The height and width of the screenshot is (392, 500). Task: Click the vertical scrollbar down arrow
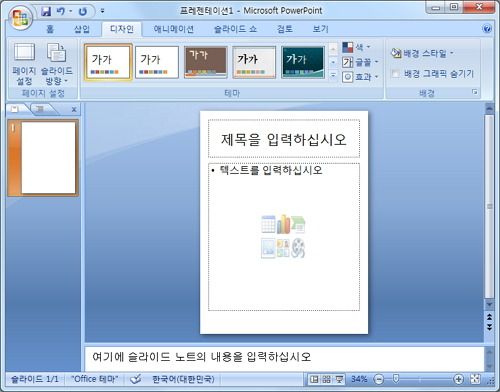tap(489, 305)
